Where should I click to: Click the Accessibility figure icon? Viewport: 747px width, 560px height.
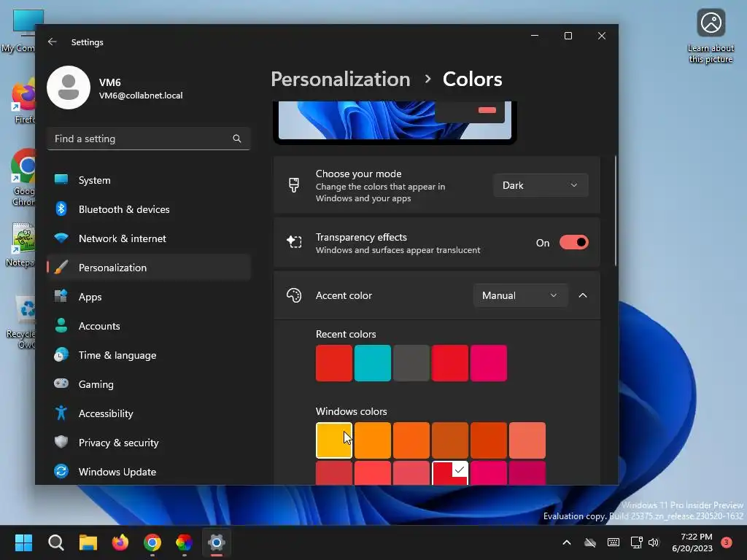pyautogui.click(x=61, y=413)
